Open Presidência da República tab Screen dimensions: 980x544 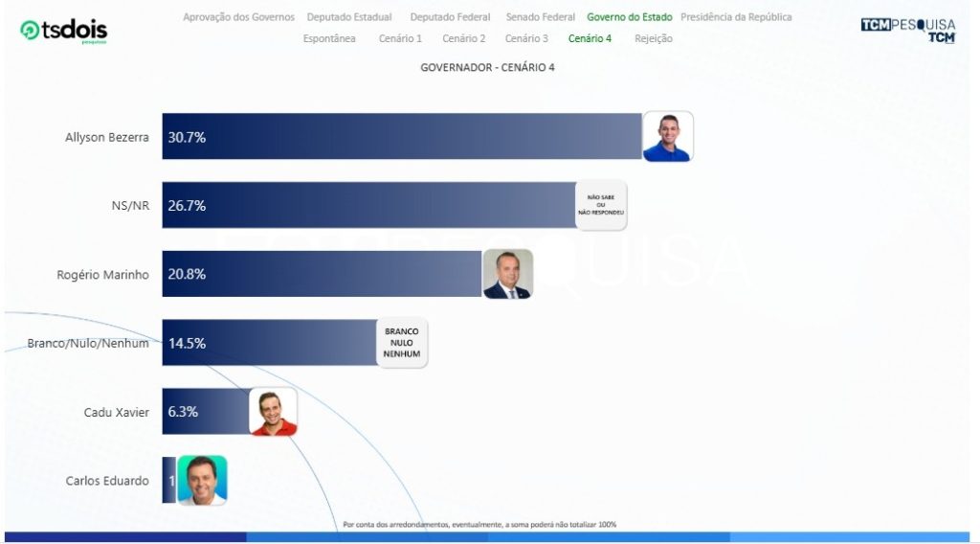coord(736,17)
